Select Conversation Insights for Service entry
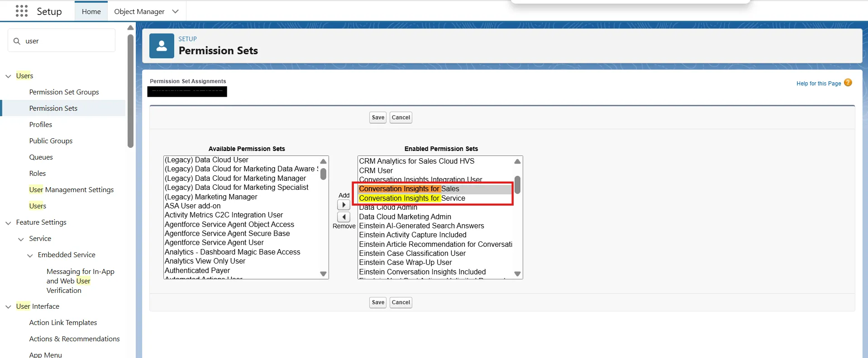 [412, 198]
